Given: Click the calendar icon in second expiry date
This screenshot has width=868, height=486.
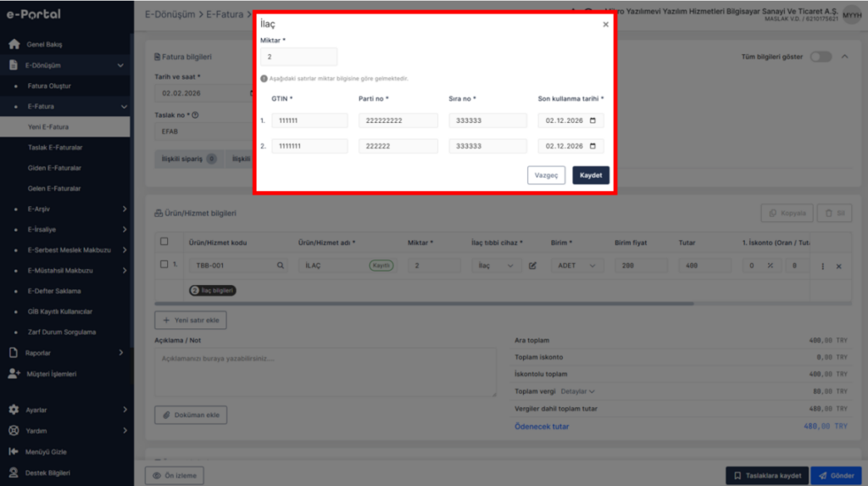Looking at the screenshot, I should click(x=593, y=146).
